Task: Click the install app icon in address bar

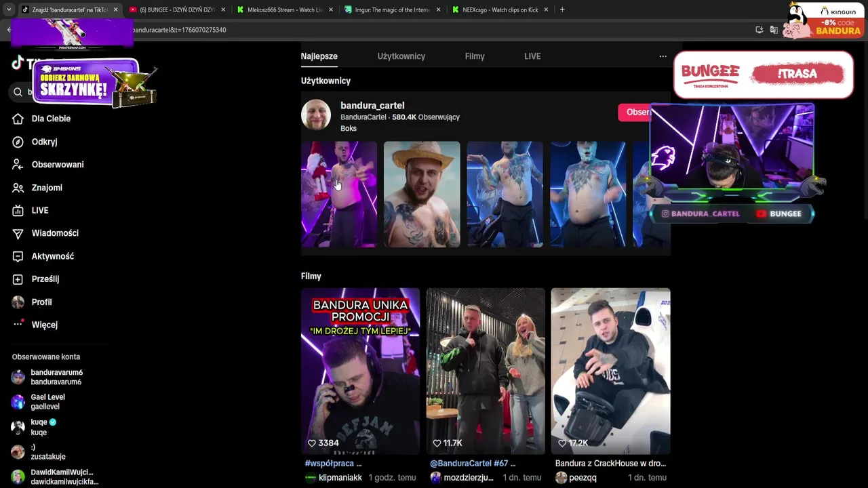Action: pos(759,30)
